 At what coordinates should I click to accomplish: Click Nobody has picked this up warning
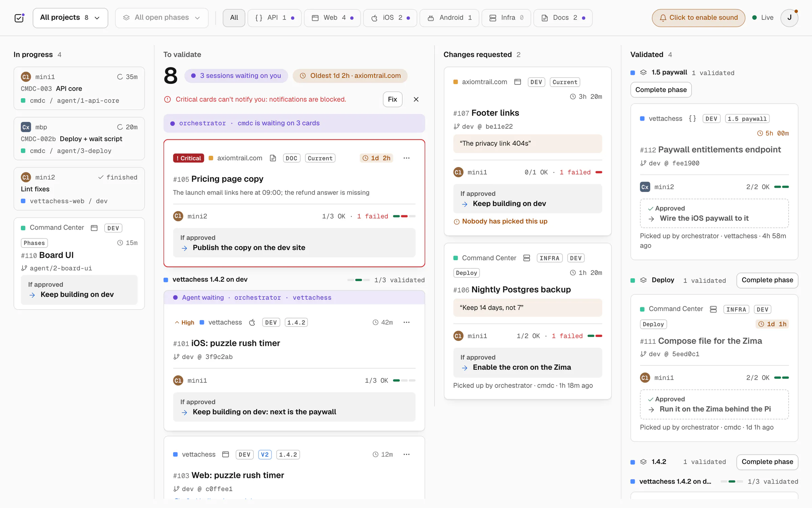[500, 221]
